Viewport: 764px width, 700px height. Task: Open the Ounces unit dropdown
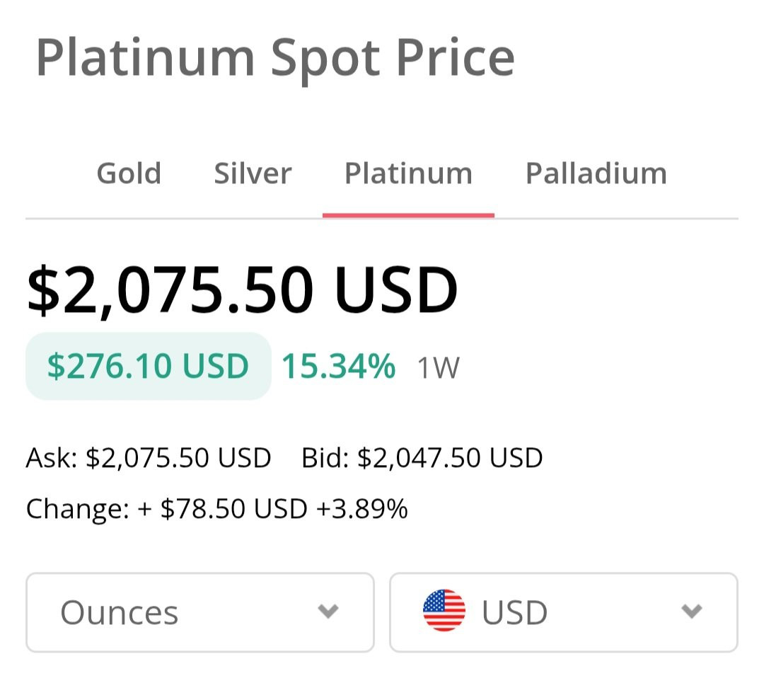coord(199,612)
